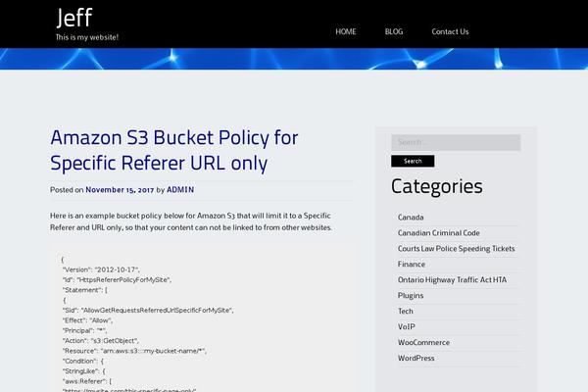Click the code line "Effect": "Allow"
Image resolution: width=588 pixels, height=392 pixels.
pyautogui.click(x=87, y=320)
